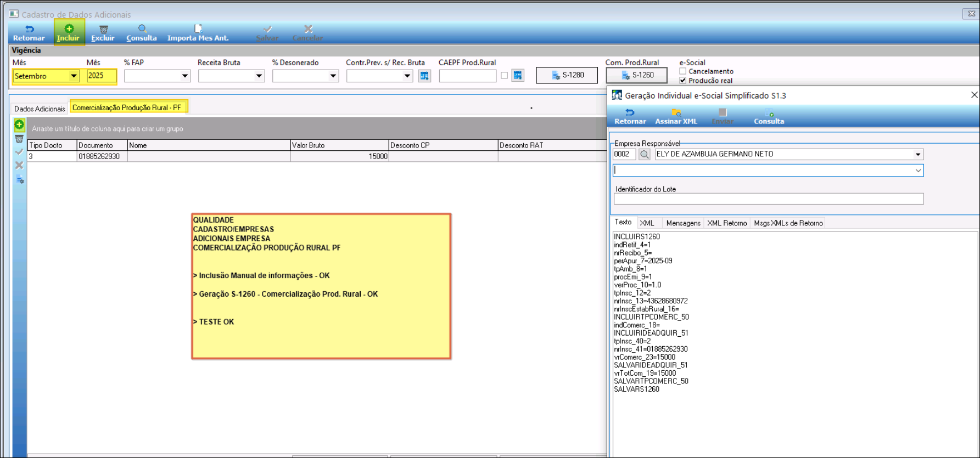980x458 pixels.
Task: Click the green add-row icon beside grid
Action: click(x=19, y=125)
